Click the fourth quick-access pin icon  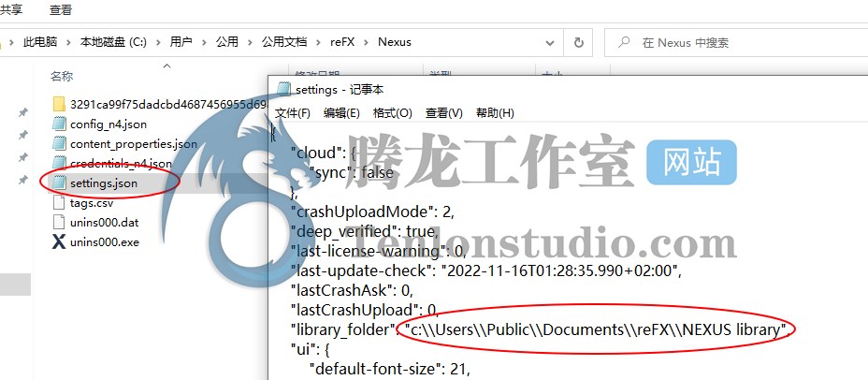pyautogui.click(x=22, y=180)
